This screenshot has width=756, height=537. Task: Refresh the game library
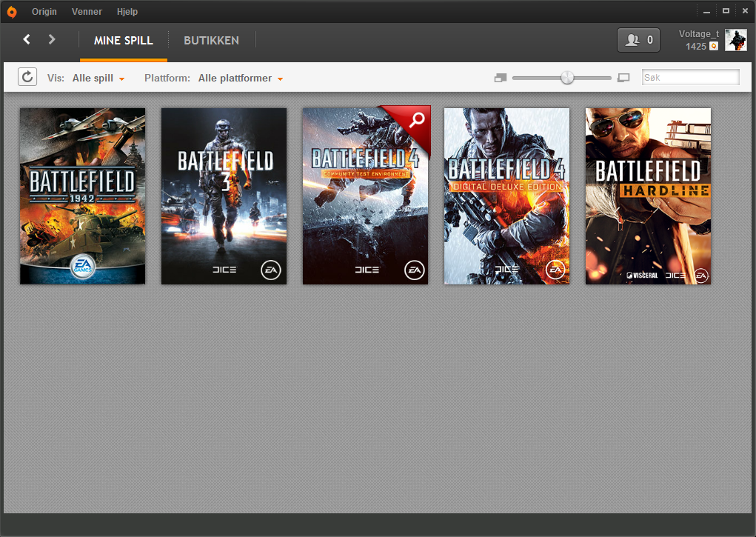click(x=27, y=77)
